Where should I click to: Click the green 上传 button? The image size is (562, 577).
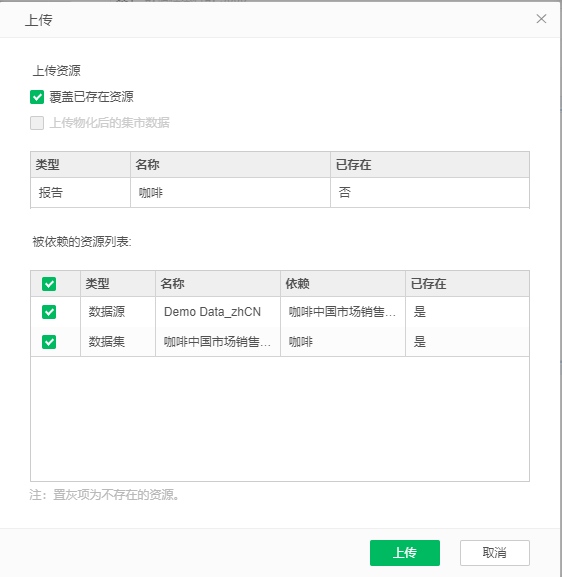pos(405,553)
